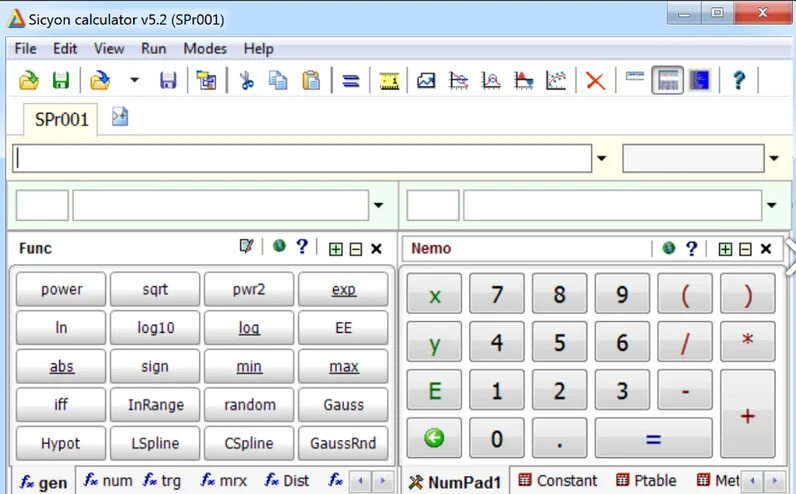
Task: Toggle the calculator panel view icon
Action: (x=668, y=80)
